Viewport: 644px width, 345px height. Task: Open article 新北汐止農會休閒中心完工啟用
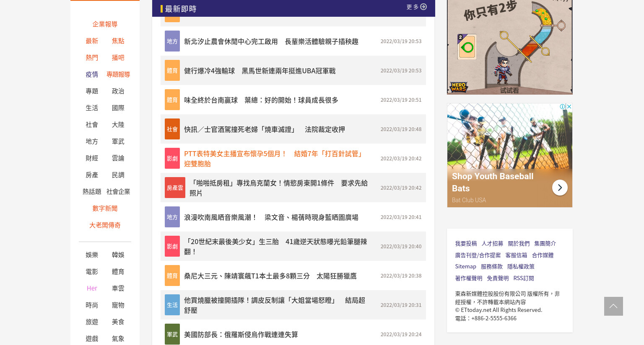coord(271,41)
